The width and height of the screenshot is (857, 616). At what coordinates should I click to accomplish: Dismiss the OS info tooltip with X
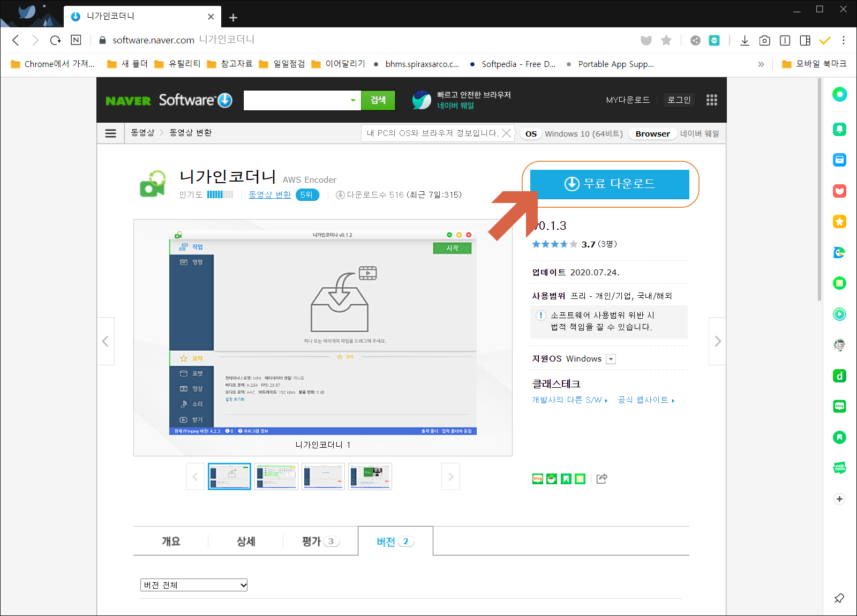(x=506, y=133)
